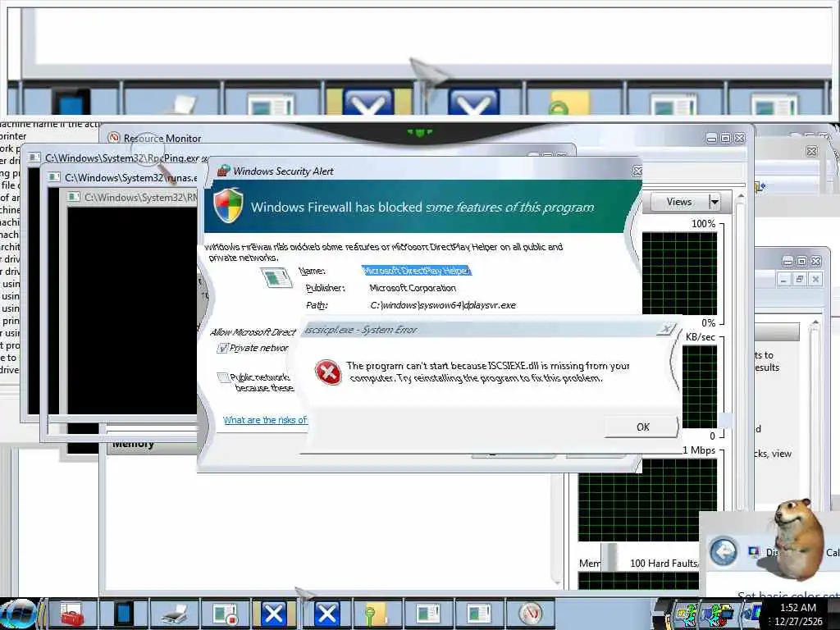This screenshot has height=630, width=840.
Task: Open the red toolbox taskbar icon
Action: click(x=72, y=614)
